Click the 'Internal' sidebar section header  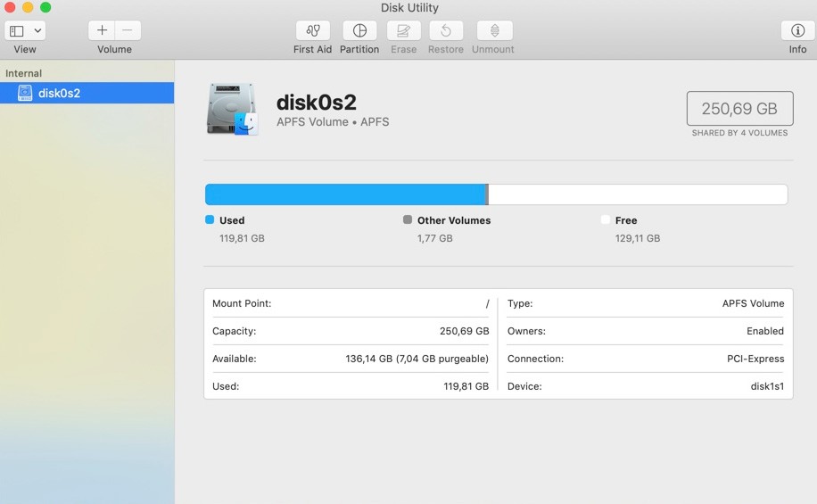coord(23,73)
